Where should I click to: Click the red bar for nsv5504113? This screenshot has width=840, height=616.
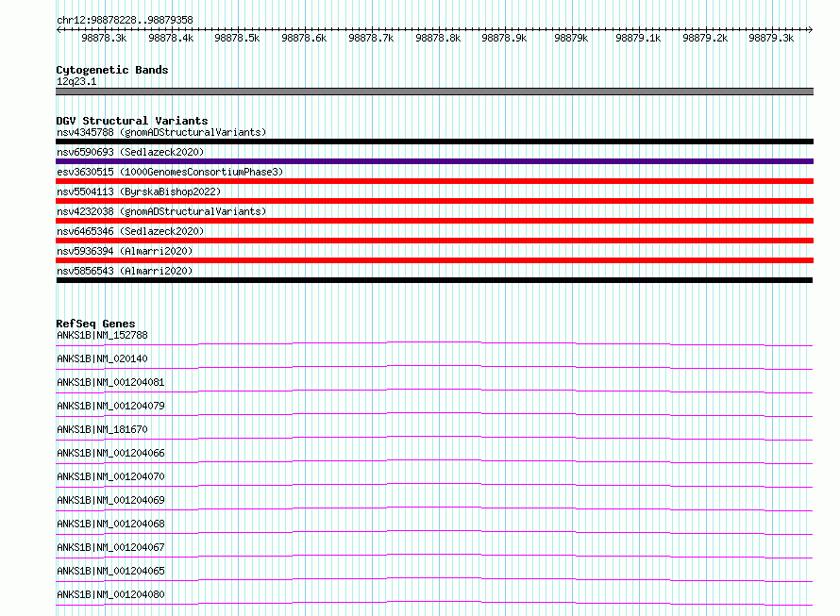[434, 201]
